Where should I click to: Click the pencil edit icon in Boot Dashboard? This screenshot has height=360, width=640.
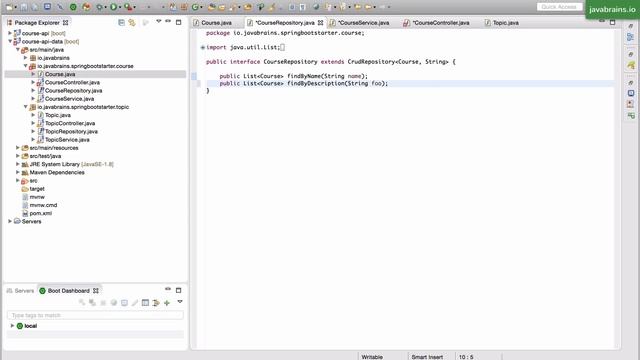pyautogui.click(x=135, y=303)
